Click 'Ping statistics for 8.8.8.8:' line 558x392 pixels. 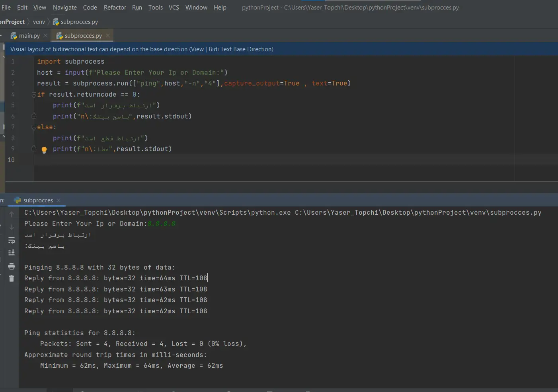[80, 333]
